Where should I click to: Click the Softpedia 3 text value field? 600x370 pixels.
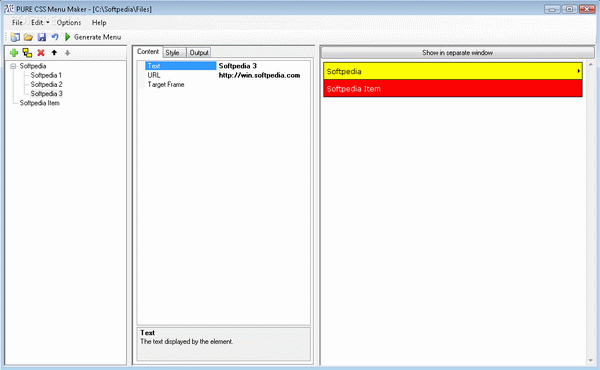pos(263,66)
